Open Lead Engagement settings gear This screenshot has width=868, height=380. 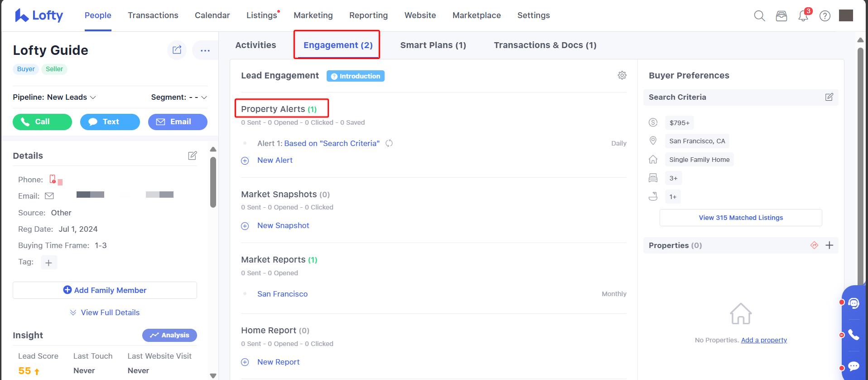(x=622, y=75)
